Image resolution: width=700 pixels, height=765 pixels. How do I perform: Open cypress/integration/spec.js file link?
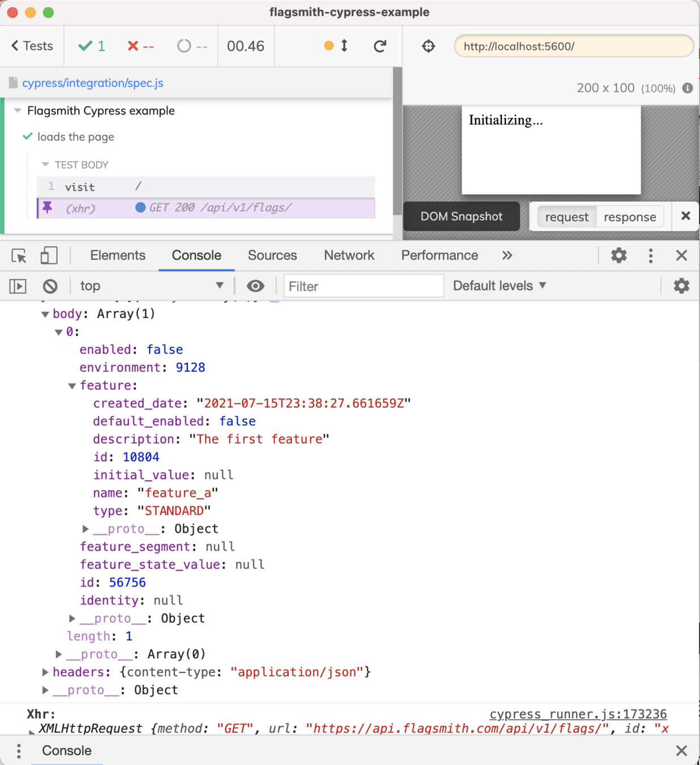point(93,83)
